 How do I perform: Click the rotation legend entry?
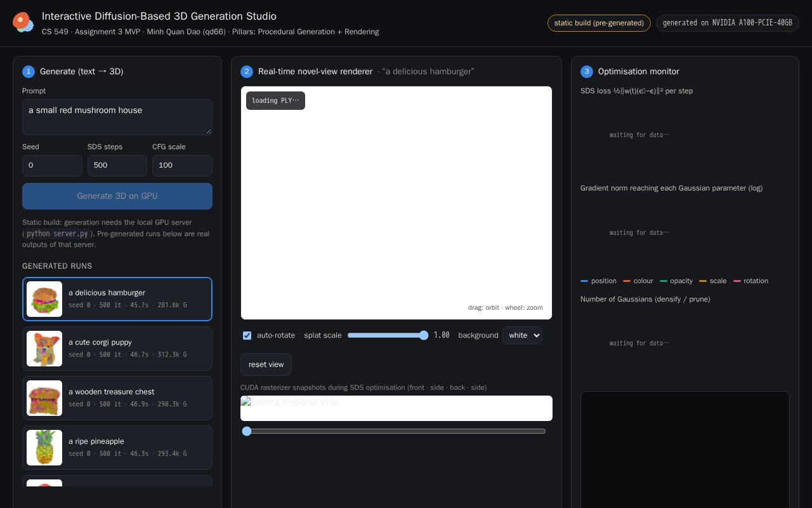tap(751, 281)
